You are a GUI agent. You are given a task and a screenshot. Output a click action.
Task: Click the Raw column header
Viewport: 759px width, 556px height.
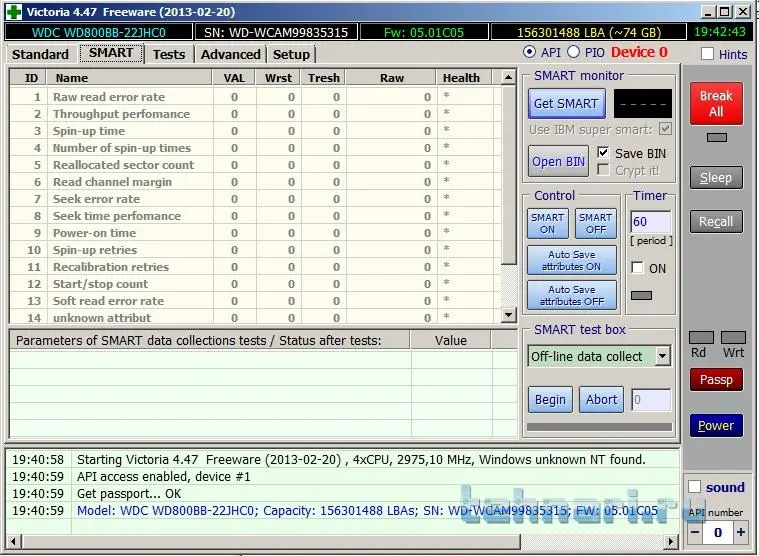pyautogui.click(x=391, y=78)
